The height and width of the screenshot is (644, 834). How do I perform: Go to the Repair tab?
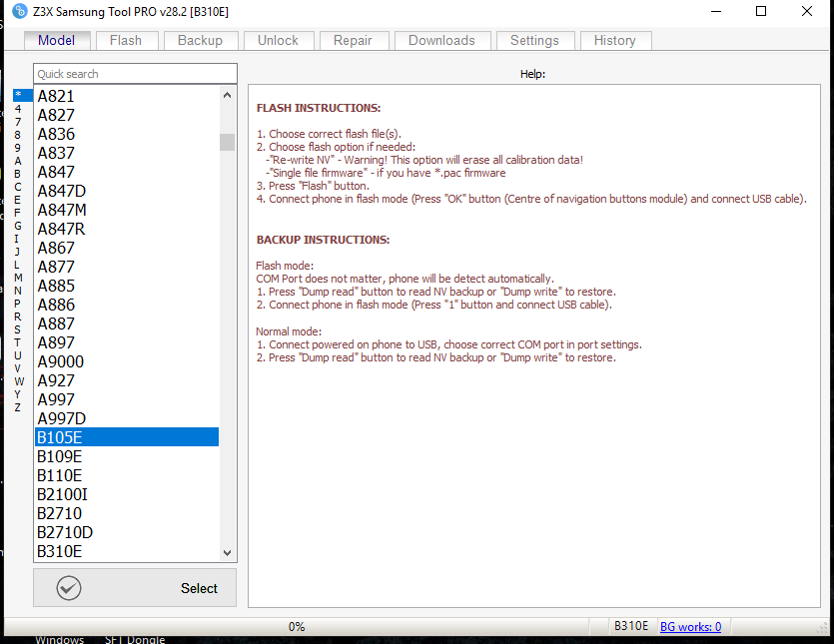[x=354, y=40]
